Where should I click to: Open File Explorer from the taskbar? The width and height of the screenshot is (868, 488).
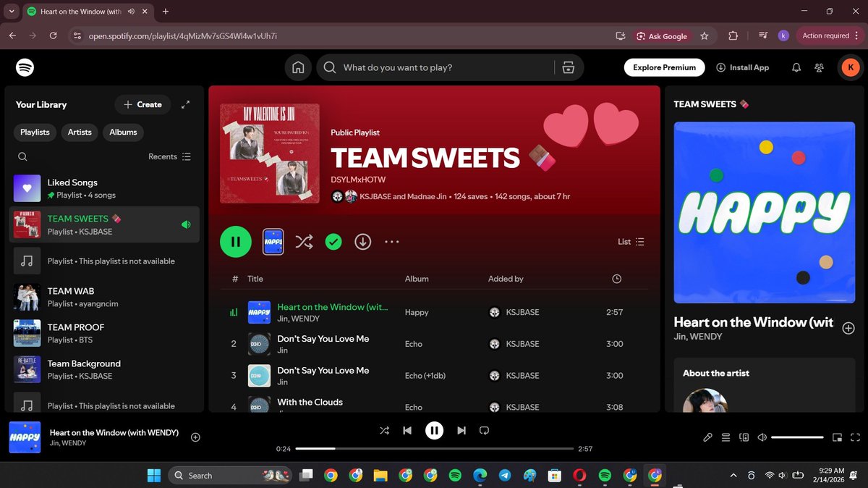[x=380, y=475]
